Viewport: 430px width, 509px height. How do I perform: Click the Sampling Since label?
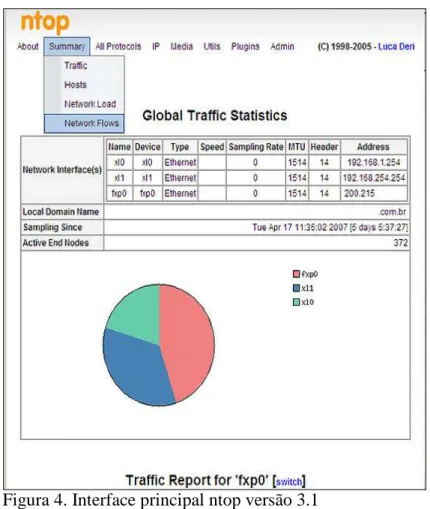(x=53, y=227)
